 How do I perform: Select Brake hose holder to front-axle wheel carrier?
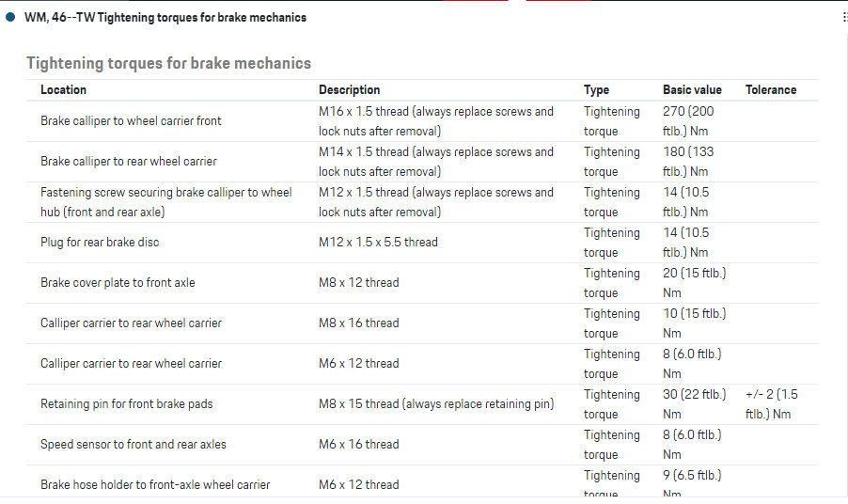[155, 485]
